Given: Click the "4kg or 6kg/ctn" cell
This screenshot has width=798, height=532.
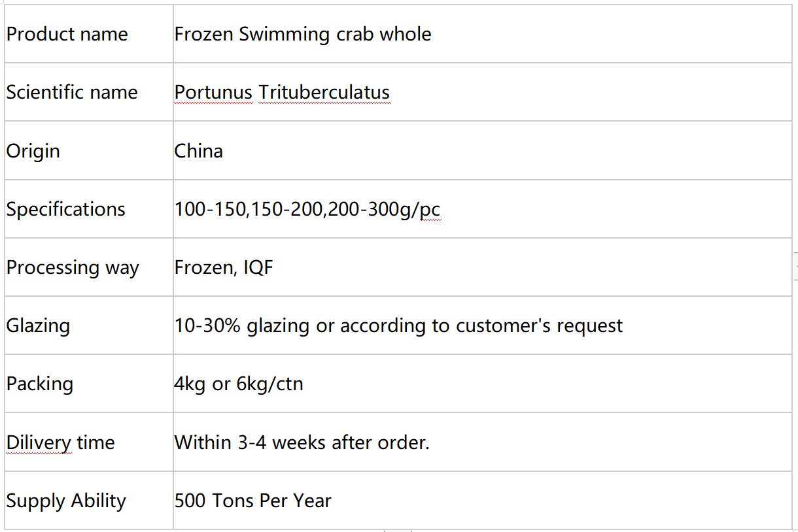Looking at the screenshot, I should [482, 383].
